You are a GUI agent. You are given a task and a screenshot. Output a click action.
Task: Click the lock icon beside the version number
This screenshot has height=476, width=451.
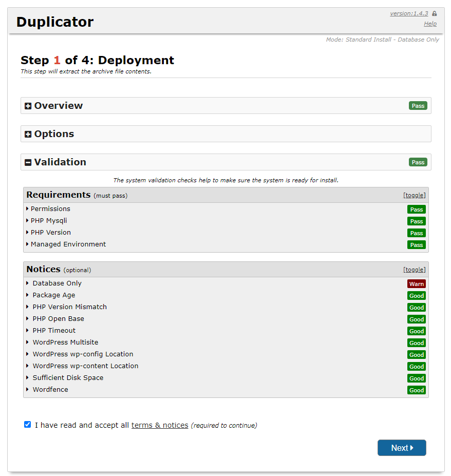[x=434, y=13]
